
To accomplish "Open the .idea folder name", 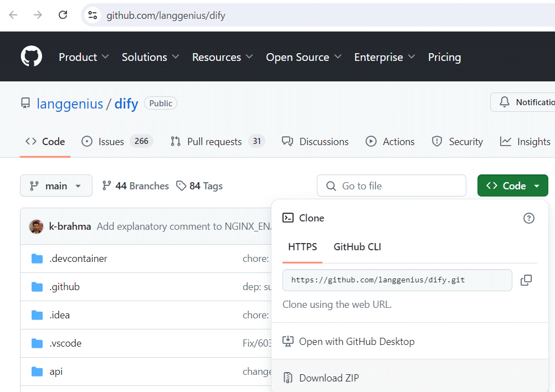I will click(x=59, y=315).
